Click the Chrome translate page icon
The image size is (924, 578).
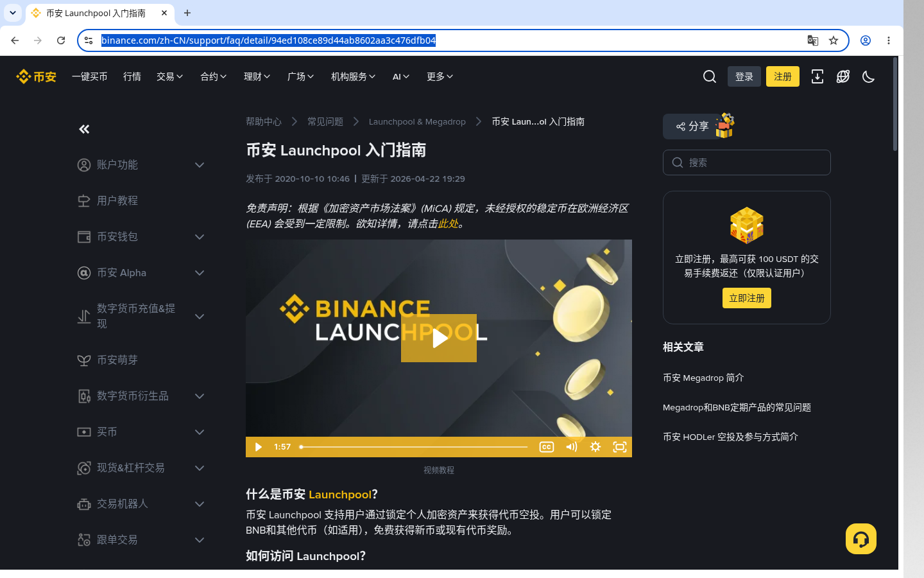pos(813,40)
